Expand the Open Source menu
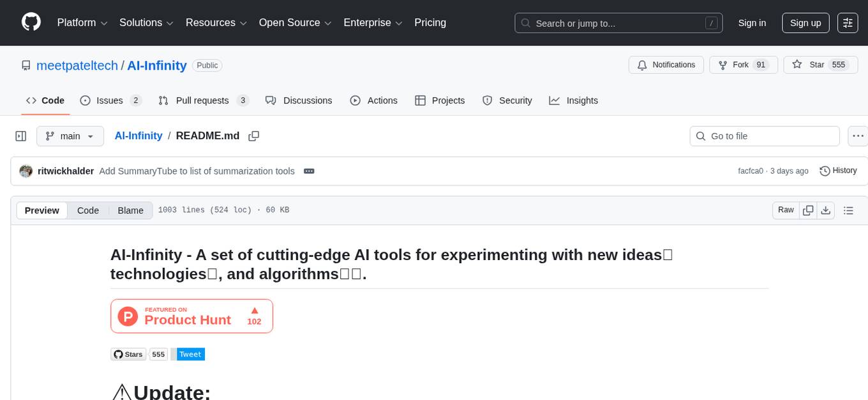 (295, 23)
